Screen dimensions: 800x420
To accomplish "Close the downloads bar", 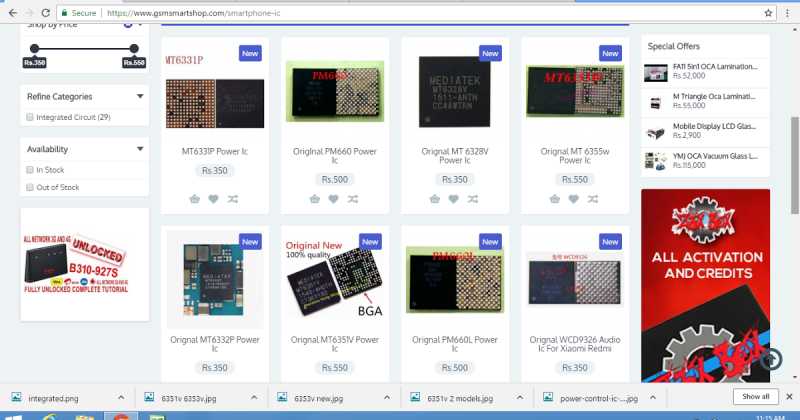I will pyautogui.click(x=789, y=397).
